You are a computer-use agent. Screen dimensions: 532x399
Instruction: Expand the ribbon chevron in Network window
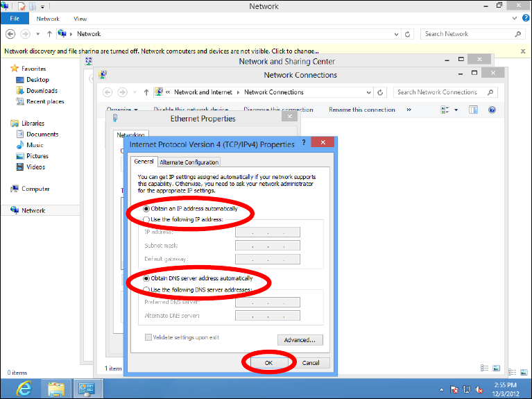pos(515,18)
